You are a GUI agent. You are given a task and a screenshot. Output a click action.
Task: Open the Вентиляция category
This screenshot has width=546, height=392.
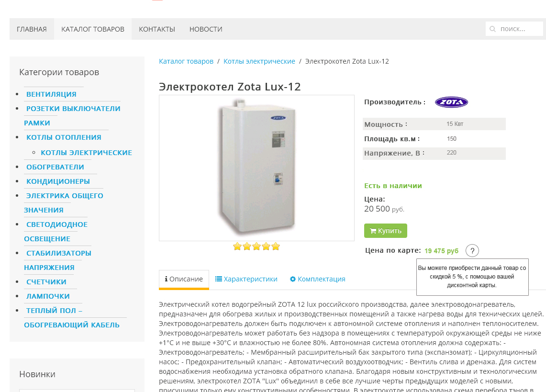(51, 94)
